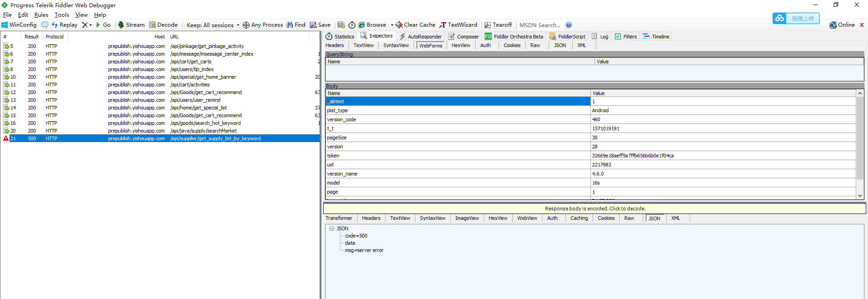The height and width of the screenshot is (299, 868).
Task: Select the /api/users/tip_index session
Action: (160, 69)
